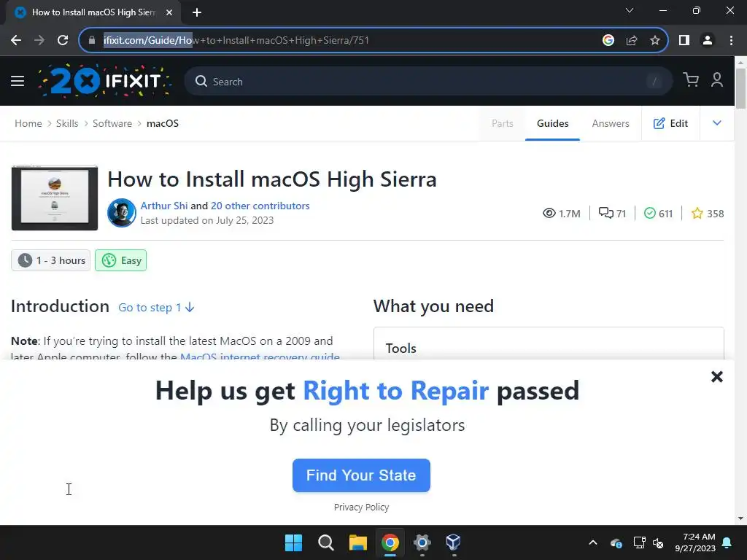This screenshot has height=560, width=747.
Task: Open Windows taskbar search
Action: [326, 542]
